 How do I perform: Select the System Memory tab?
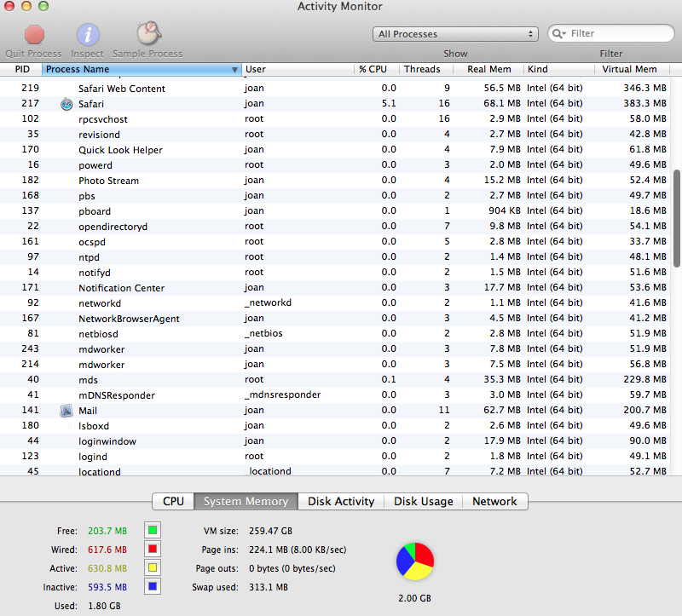(x=246, y=501)
